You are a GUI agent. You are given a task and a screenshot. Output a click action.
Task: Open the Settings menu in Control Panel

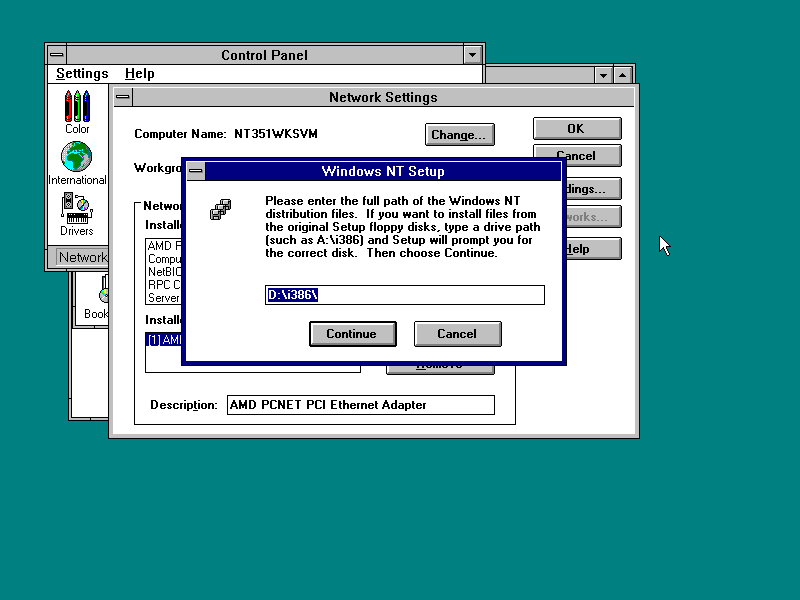[82, 73]
